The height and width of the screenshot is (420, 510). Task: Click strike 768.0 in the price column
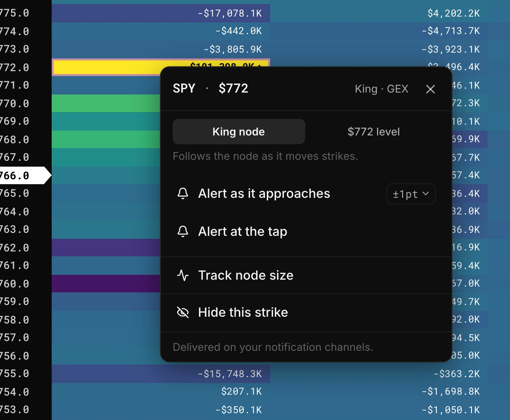15,139
